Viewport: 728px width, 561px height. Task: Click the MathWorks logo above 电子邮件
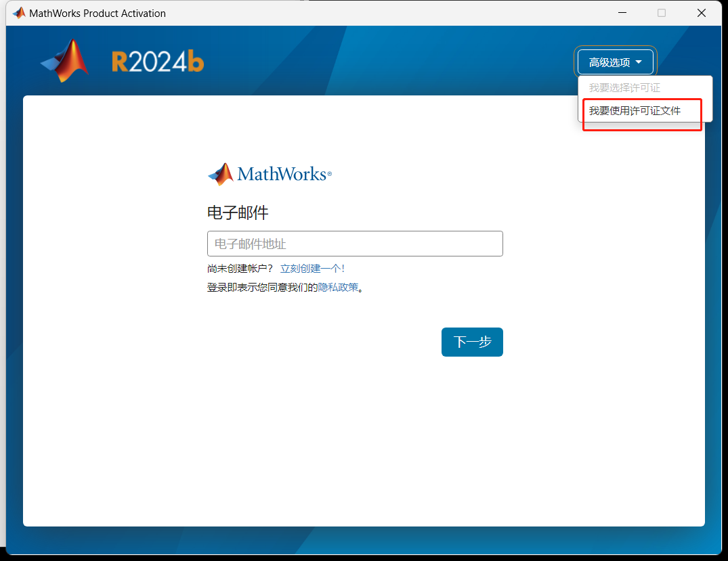click(270, 175)
